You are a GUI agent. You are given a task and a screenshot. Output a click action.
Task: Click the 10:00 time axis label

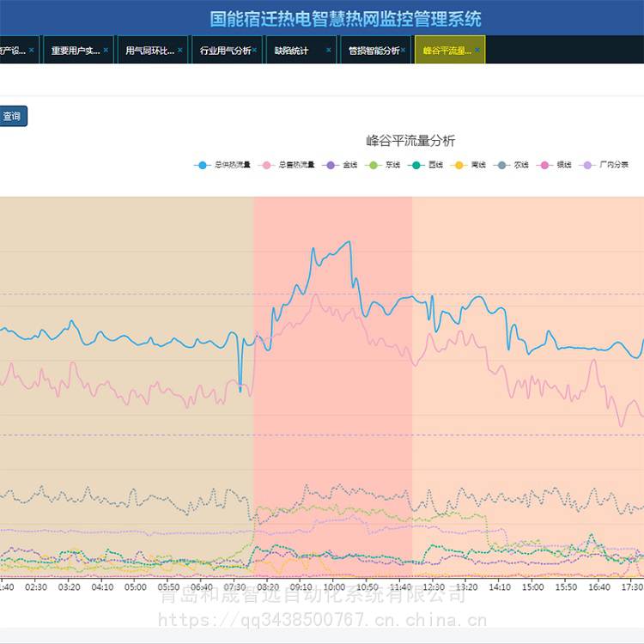[x=334, y=587]
